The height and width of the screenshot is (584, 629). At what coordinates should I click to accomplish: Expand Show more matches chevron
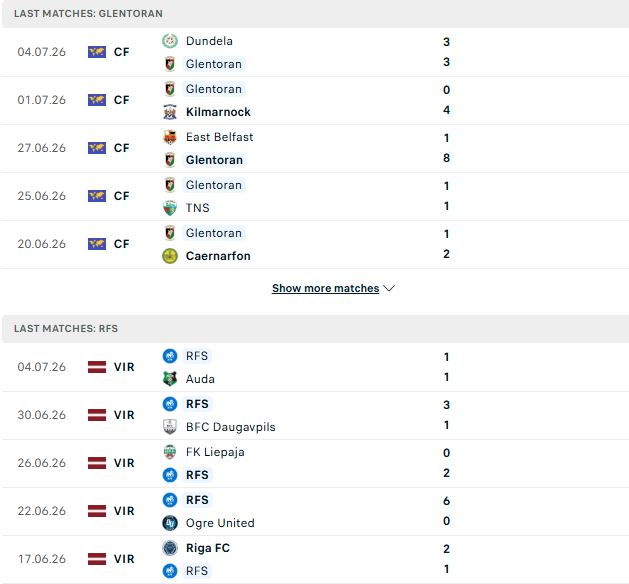389,288
